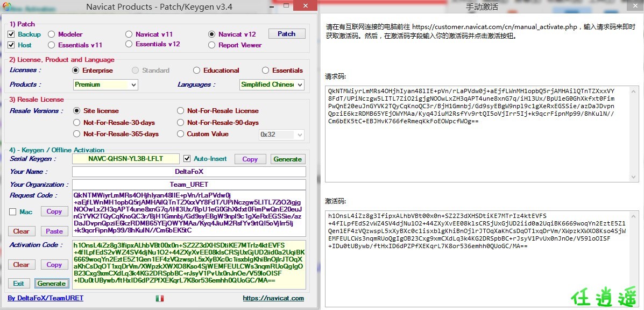The width and height of the screenshot is (644, 310).
Task: Choose the Essentials license radio button
Action: click(266, 70)
